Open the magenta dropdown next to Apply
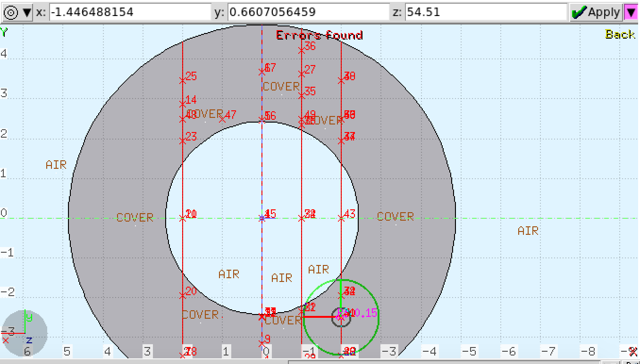The image size is (640, 364). 631,12
